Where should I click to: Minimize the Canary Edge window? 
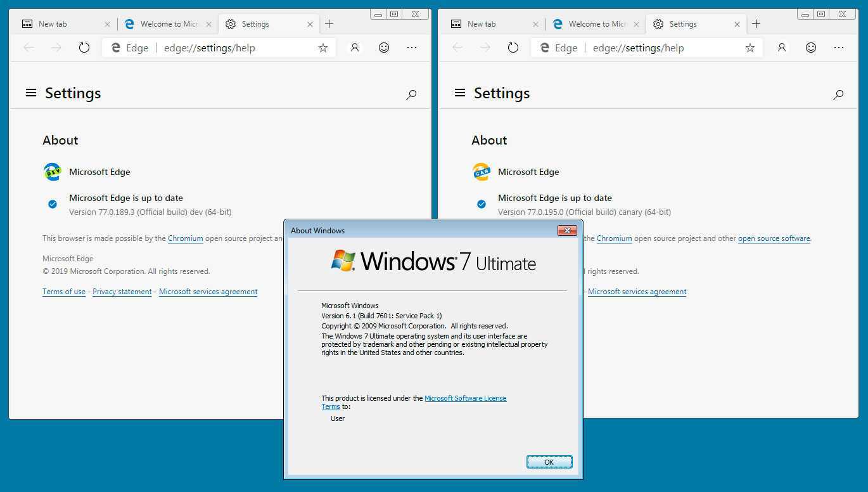pos(806,13)
